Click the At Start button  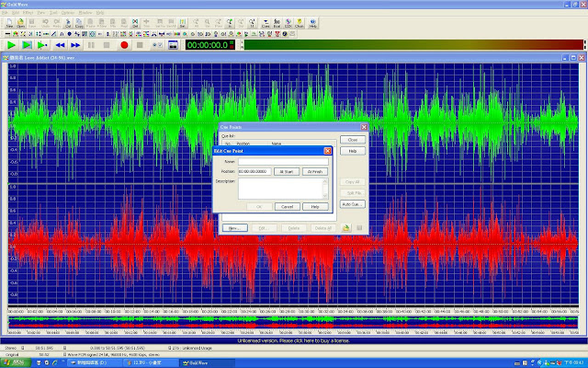(286, 171)
